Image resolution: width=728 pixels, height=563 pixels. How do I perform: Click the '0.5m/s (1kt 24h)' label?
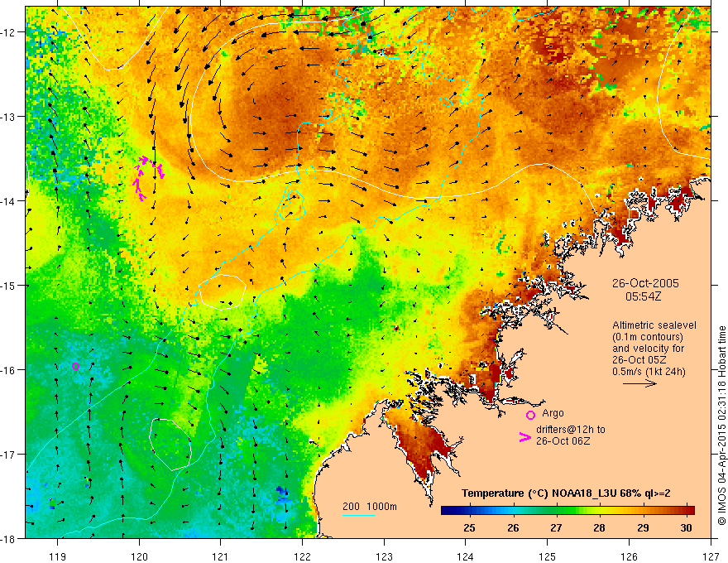click(649, 372)
